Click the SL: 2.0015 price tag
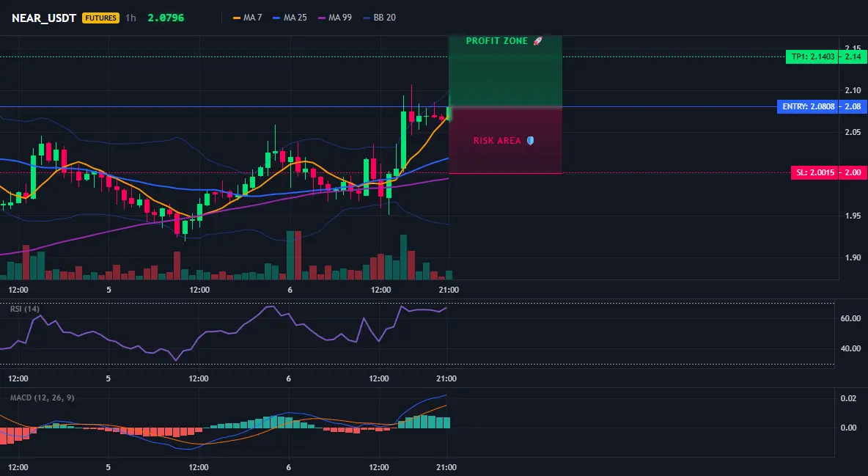Screen dimensions: 868x476 coord(814,172)
